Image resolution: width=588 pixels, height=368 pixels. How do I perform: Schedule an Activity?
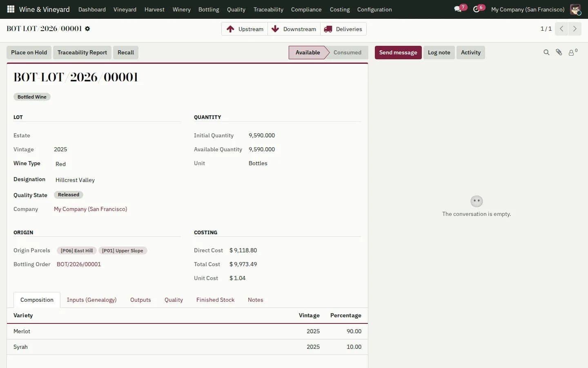point(471,52)
